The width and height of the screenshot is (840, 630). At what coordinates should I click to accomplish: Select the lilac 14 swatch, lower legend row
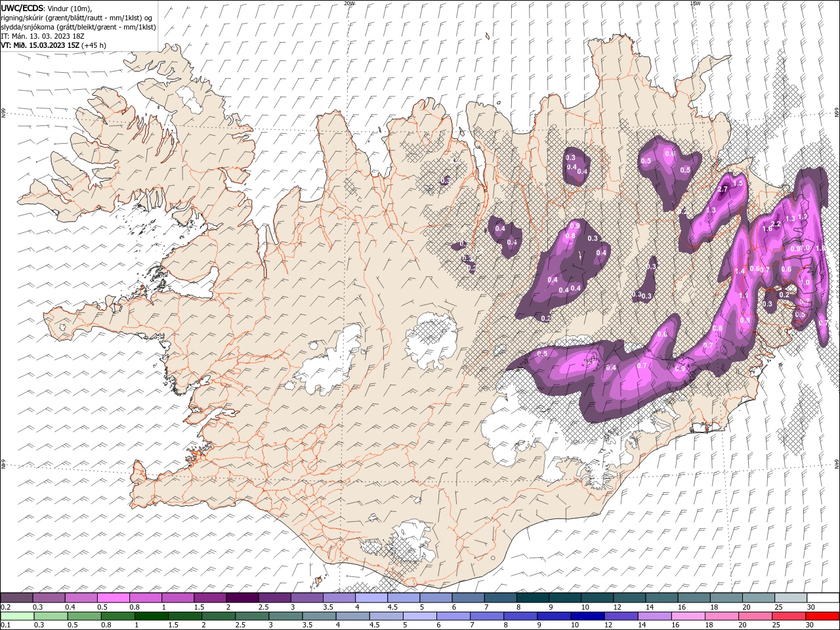pyautogui.click(x=654, y=616)
